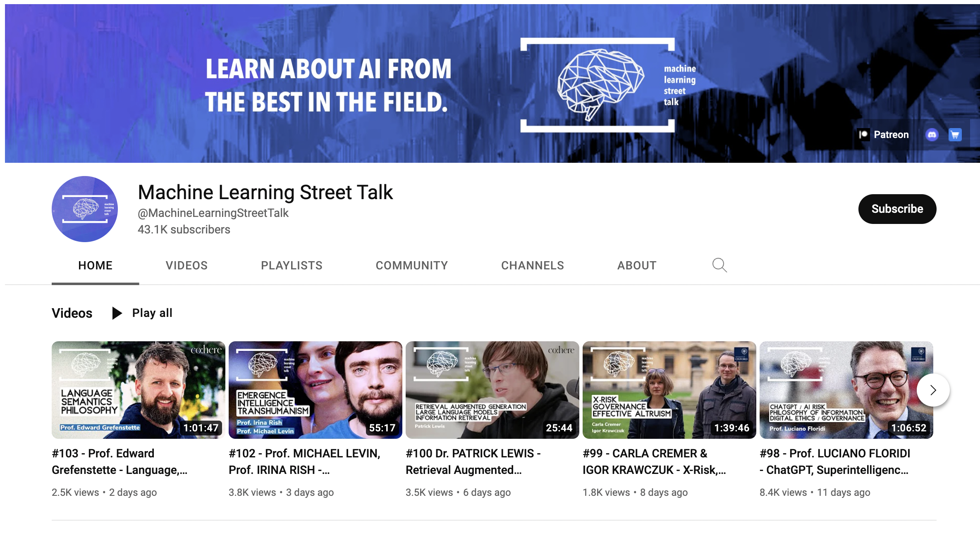Click the Subscribe button
Viewport: 980px width, 533px height.
click(x=897, y=209)
